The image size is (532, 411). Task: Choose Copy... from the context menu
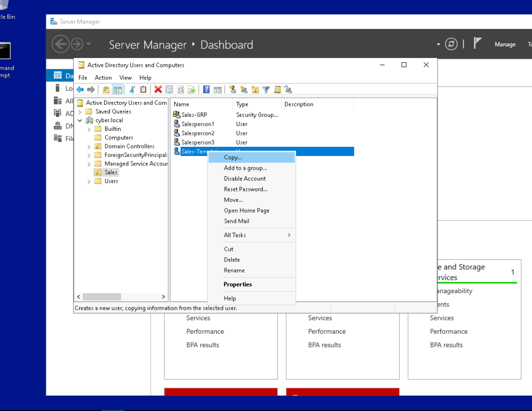click(251, 157)
